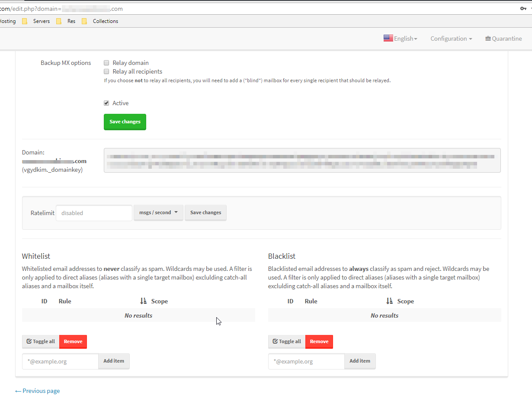
Task: Uncheck the Active checkbox
Action: (x=106, y=103)
